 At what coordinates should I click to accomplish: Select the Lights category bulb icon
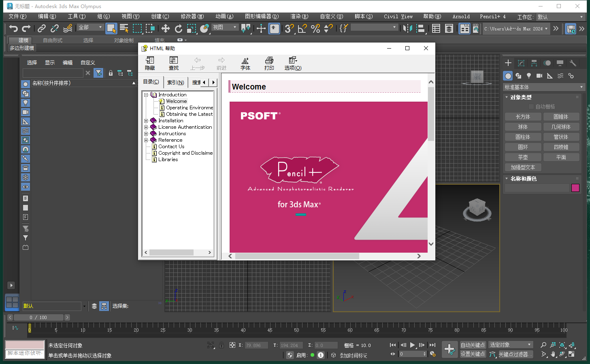(x=529, y=76)
